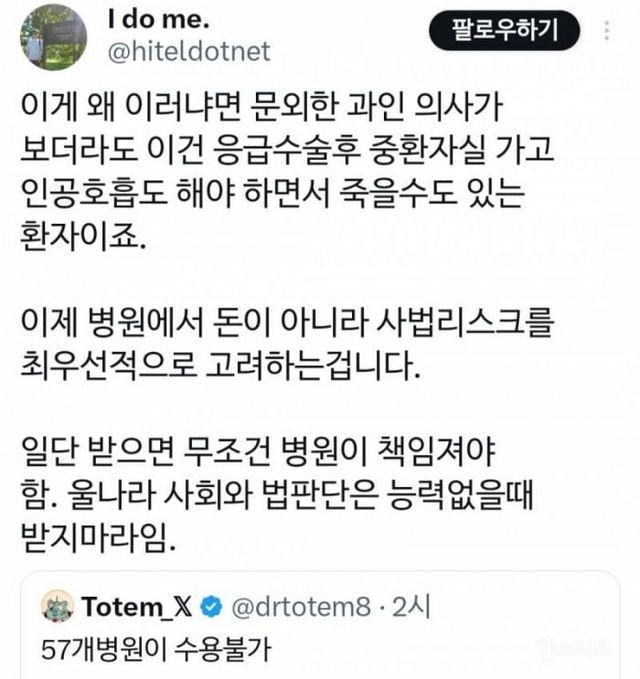Click the paragraph starting 일단 받으면 무조건
Viewport: 640px width, 679px height.
(x=277, y=495)
